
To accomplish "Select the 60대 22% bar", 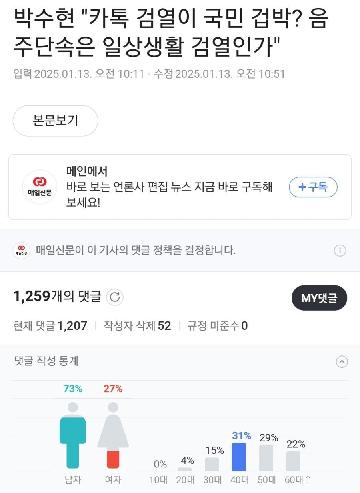I will (x=293, y=461).
